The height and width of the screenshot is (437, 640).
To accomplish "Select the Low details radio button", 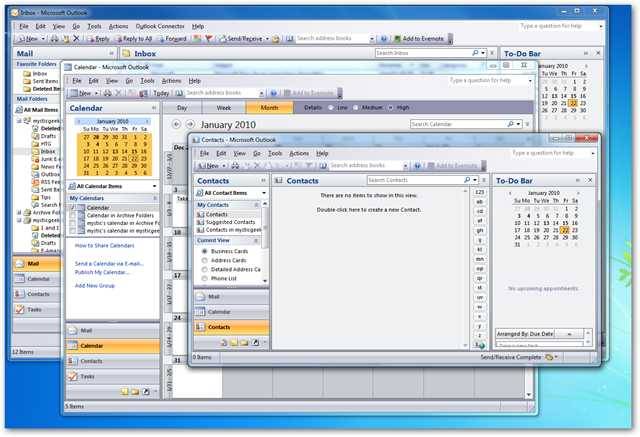I will (x=331, y=108).
